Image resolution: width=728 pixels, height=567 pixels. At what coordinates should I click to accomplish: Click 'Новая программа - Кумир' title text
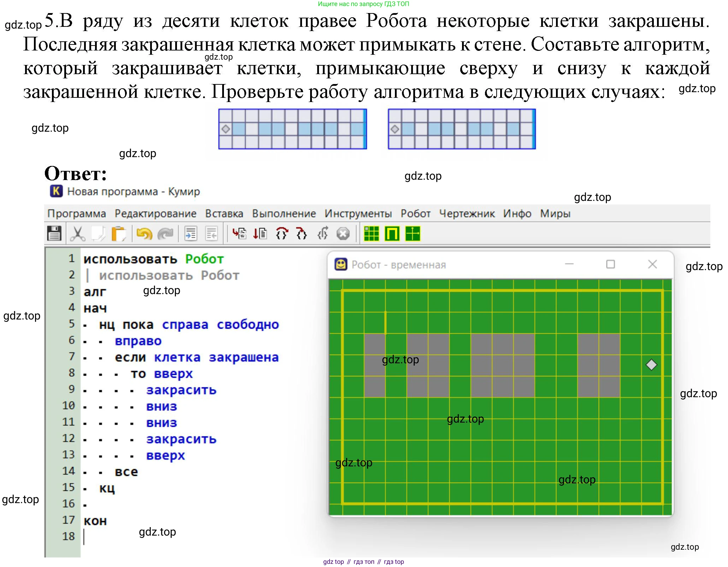[134, 191]
